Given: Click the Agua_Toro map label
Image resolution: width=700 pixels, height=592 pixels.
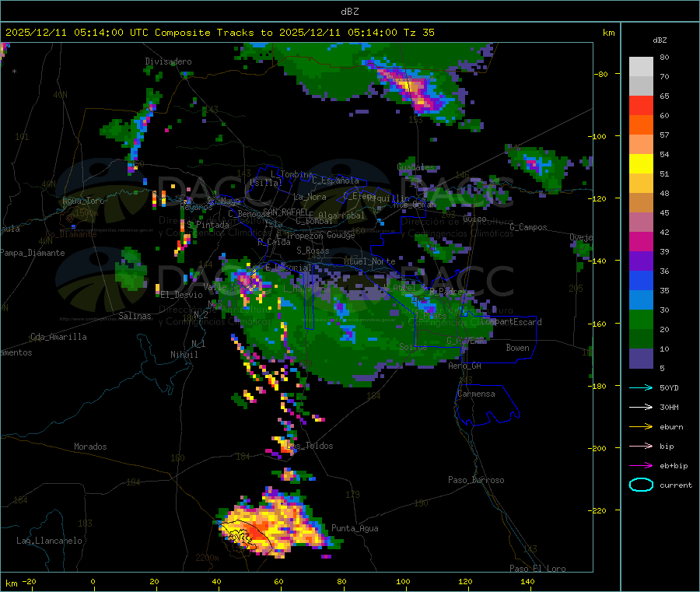Looking at the screenshot, I should [x=83, y=201].
